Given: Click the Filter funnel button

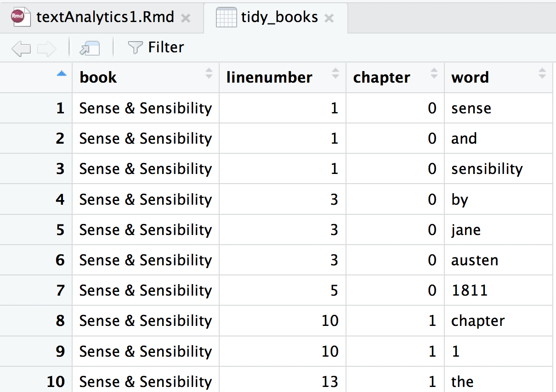Looking at the screenshot, I should [x=156, y=47].
